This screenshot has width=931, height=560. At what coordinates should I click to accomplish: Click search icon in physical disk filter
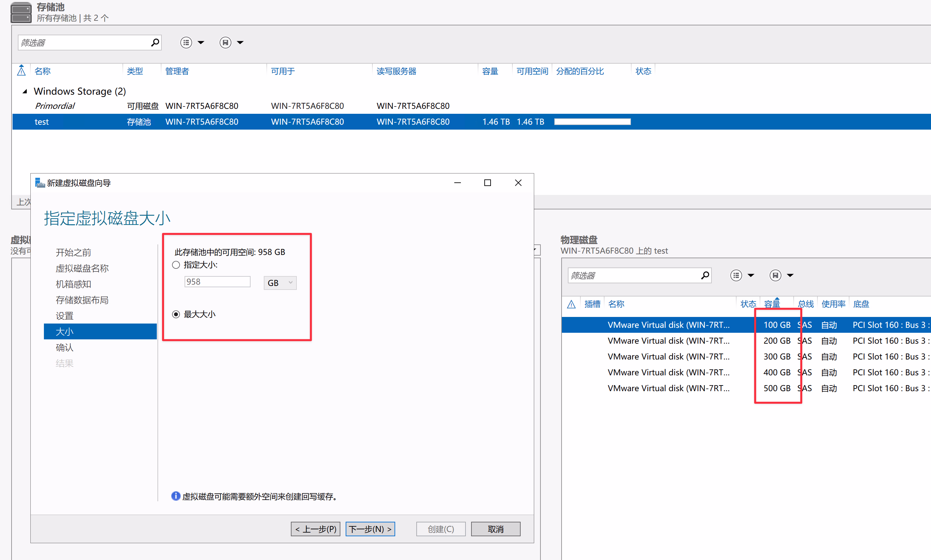(x=705, y=275)
